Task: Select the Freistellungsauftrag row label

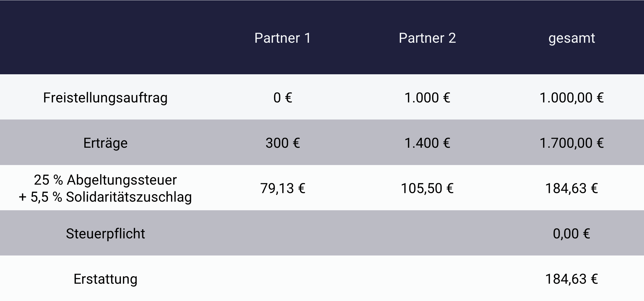Action: [105, 98]
